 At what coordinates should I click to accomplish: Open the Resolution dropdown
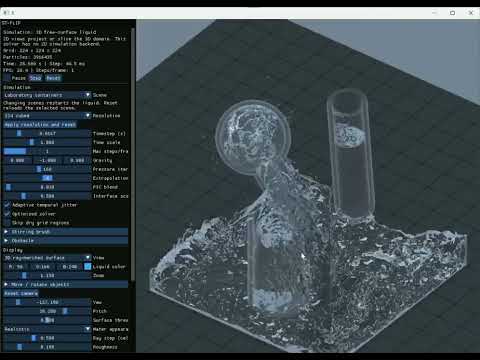[x=47, y=116]
